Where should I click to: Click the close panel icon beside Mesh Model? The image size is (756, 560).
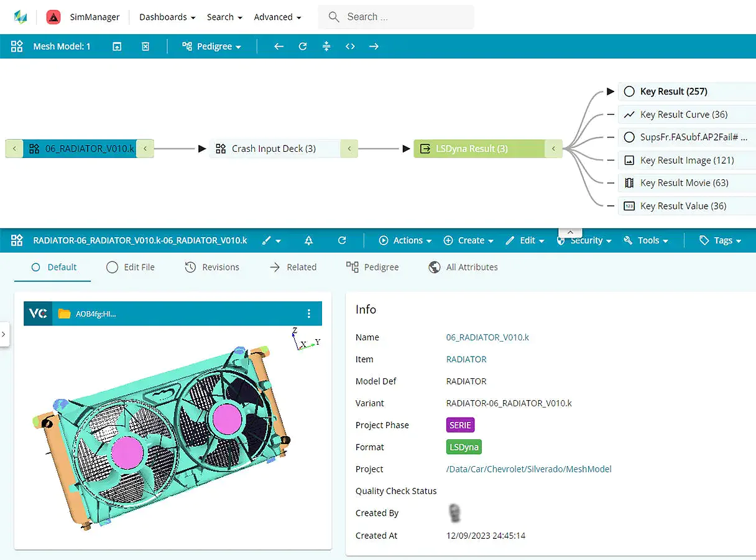[145, 47]
